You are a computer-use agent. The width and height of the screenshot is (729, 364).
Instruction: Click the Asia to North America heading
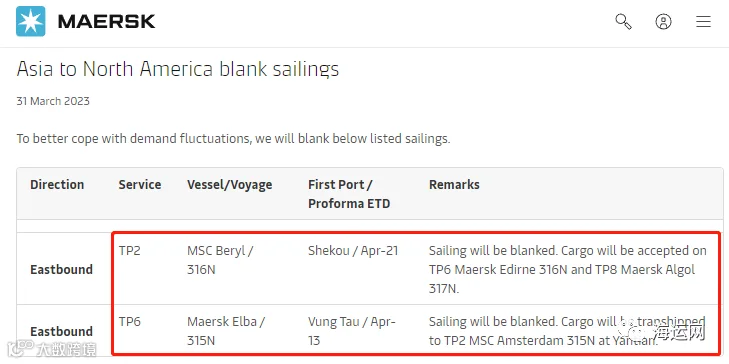(178, 69)
